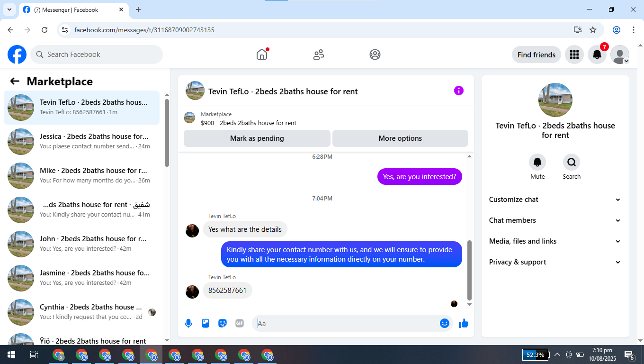Viewport: 644px width, 364px height.
Task: Open the Tevin TefLo conversation in list
Action: coord(81,108)
